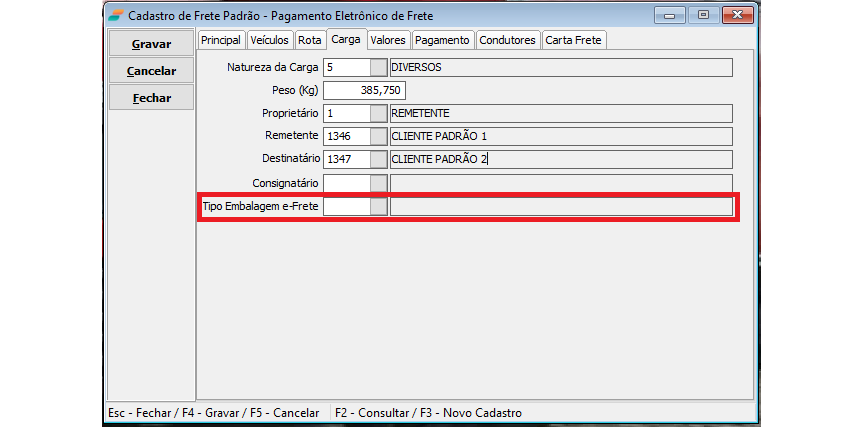Click the Fechar button
This screenshot has height=427, width=862.
pyautogui.click(x=151, y=98)
